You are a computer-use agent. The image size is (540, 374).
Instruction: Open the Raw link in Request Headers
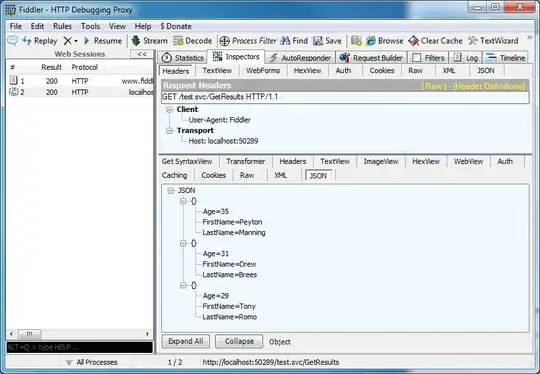pyautogui.click(x=434, y=86)
